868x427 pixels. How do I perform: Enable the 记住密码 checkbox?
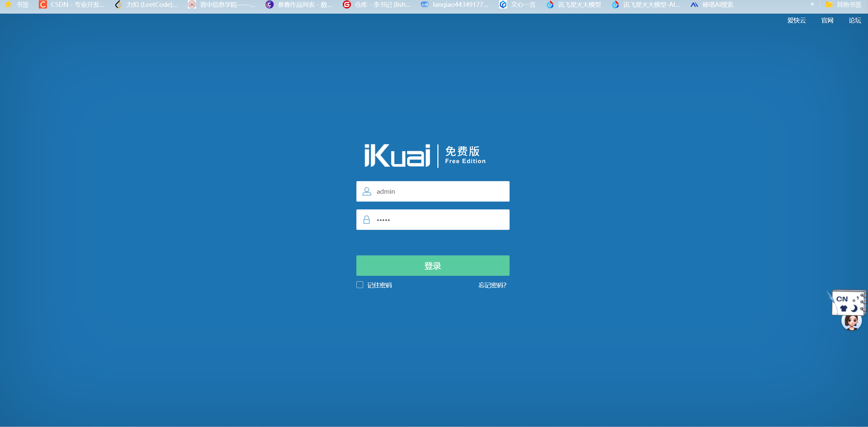tap(360, 285)
